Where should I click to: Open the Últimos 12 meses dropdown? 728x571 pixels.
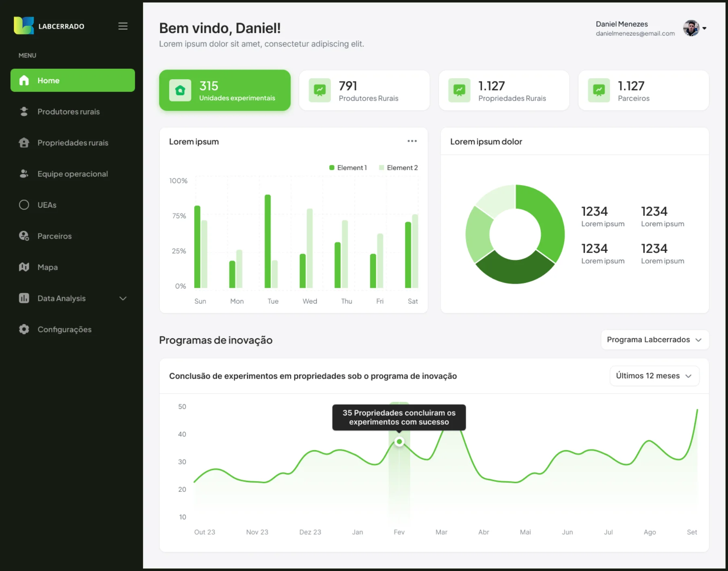(x=654, y=376)
